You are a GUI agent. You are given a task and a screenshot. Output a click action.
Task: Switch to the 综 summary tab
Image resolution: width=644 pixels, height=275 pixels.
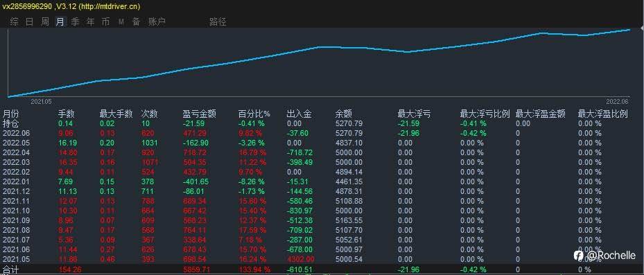pos(15,21)
